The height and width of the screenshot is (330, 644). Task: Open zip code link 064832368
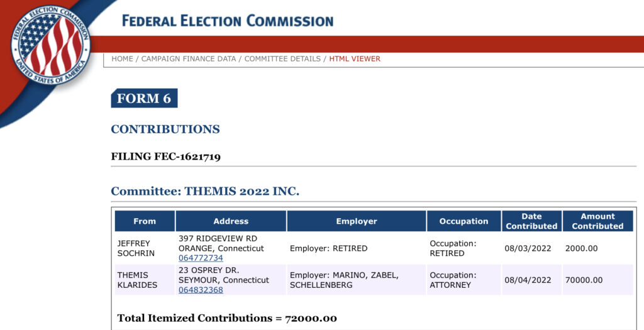(201, 290)
